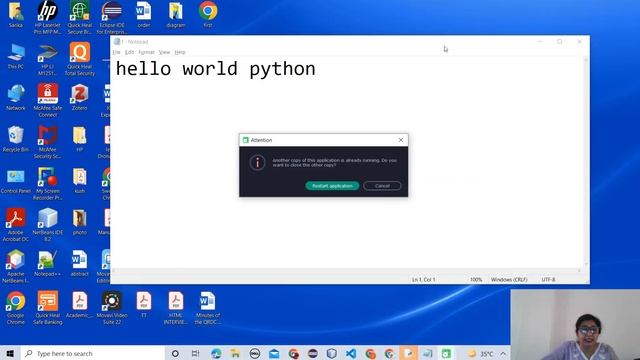Viewport: 640px width, 360px height.
Task: Open the File menu in Notepad
Action: [116, 52]
